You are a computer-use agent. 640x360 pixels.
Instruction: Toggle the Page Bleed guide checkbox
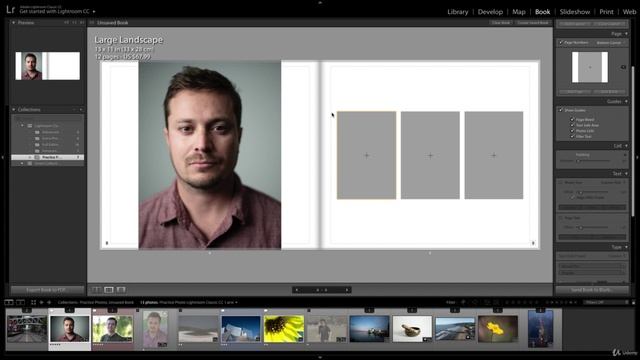pos(572,120)
